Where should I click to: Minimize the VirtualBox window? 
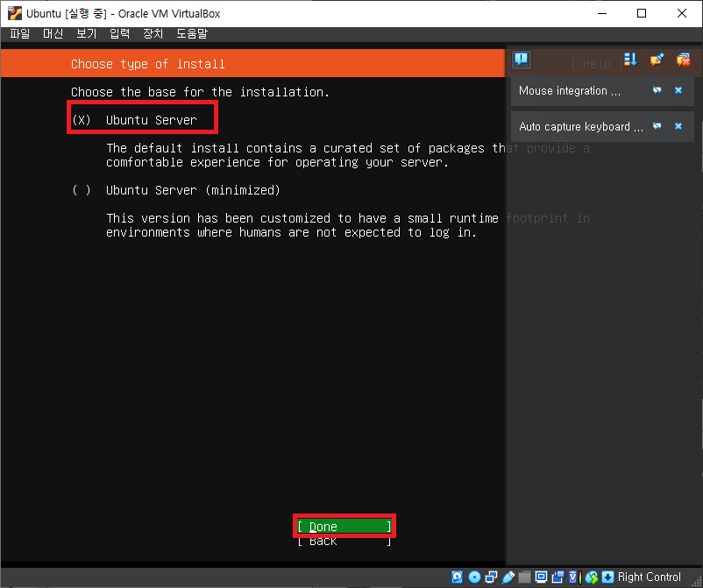tap(602, 13)
